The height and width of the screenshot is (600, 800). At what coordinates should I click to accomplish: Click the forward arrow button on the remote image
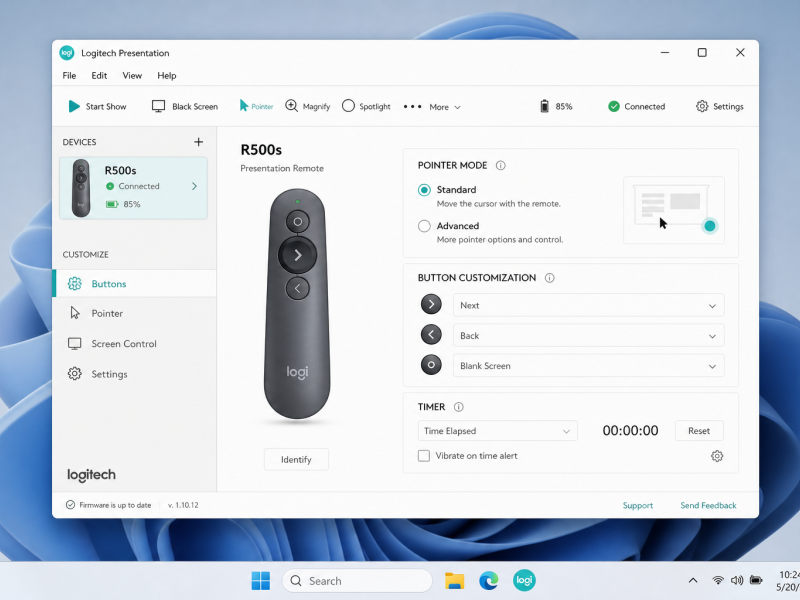coord(297,255)
